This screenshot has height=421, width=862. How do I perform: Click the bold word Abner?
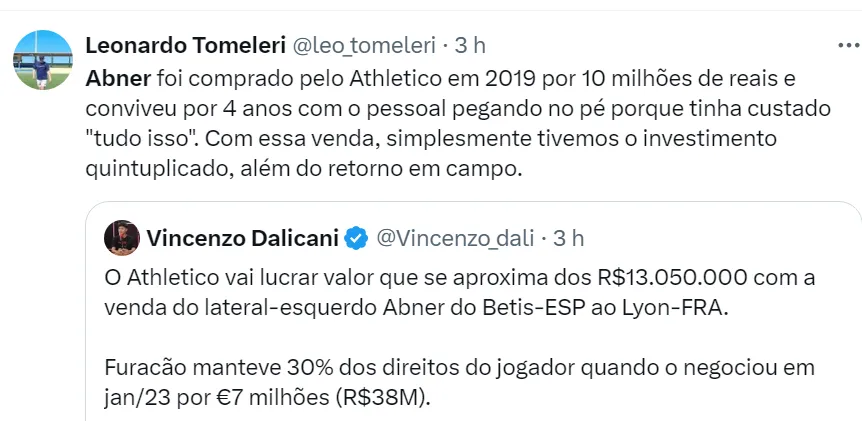click(x=113, y=77)
